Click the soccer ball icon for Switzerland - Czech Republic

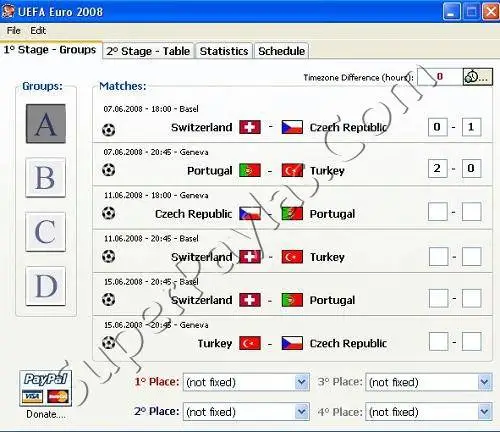click(108, 130)
